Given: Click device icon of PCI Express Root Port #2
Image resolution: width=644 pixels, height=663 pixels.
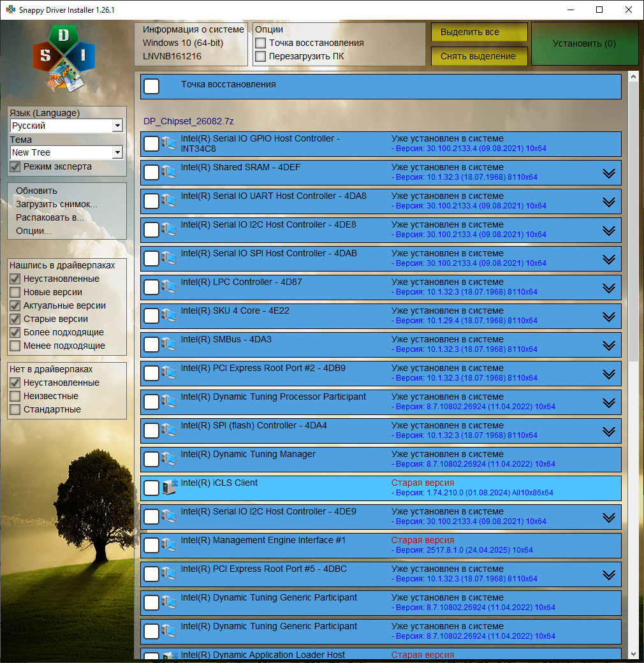Looking at the screenshot, I should pos(169,374).
